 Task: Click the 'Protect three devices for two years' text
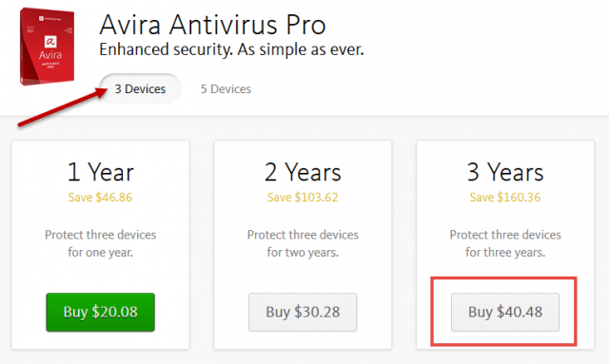tap(303, 243)
